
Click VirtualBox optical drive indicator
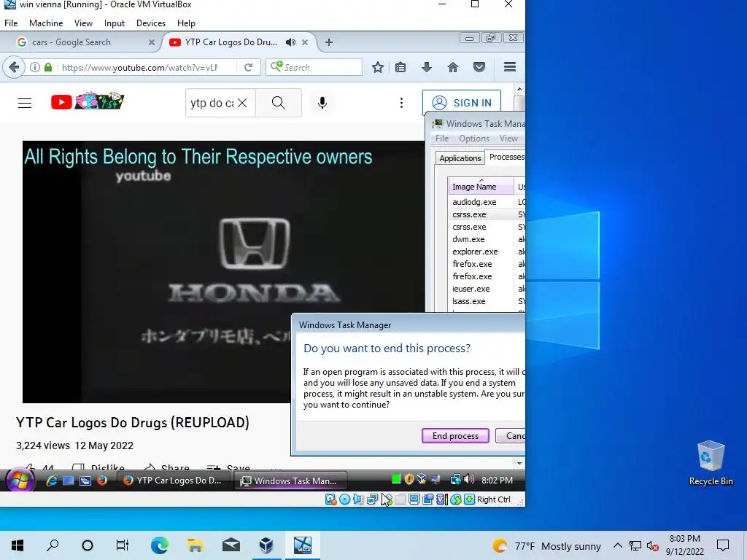[x=344, y=499]
